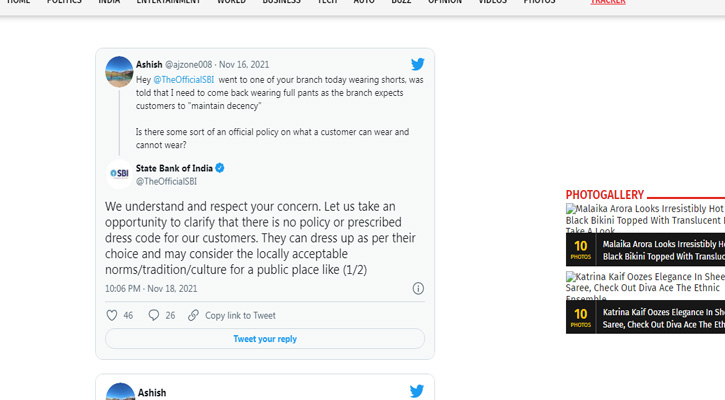This screenshot has height=400, width=725.
Task: Click the Twitter bird in the bottom tweet card
Action: 417,391
